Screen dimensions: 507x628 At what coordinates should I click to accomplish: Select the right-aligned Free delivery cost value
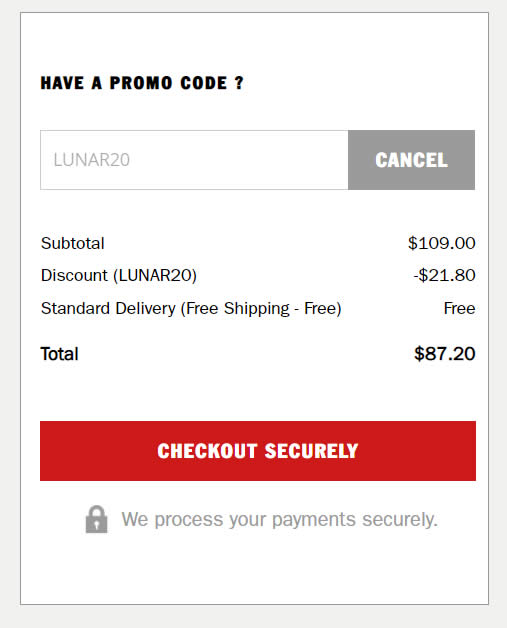(x=459, y=308)
